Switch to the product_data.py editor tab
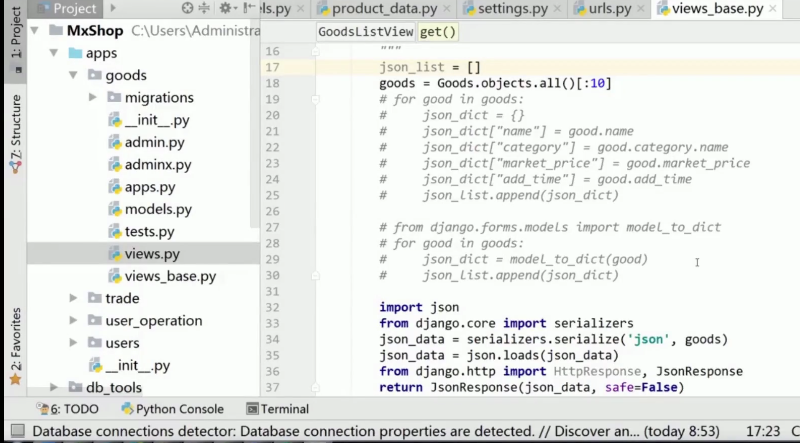 pyautogui.click(x=385, y=9)
